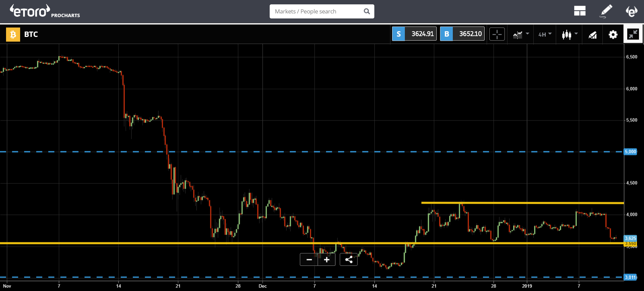Collapse the chart from full screen
644x291 pixels.
[x=633, y=34]
